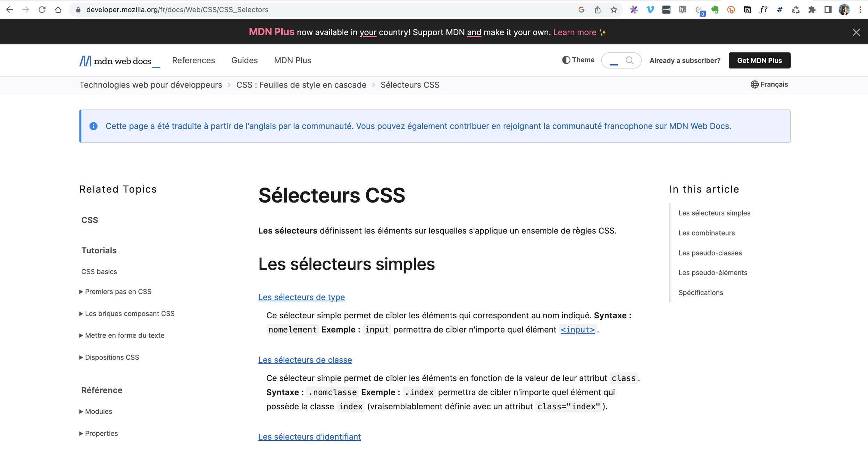Screen dimensions: 868x450
Task: Open Chrome extensions puzzle icon
Action: [x=812, y=10]
